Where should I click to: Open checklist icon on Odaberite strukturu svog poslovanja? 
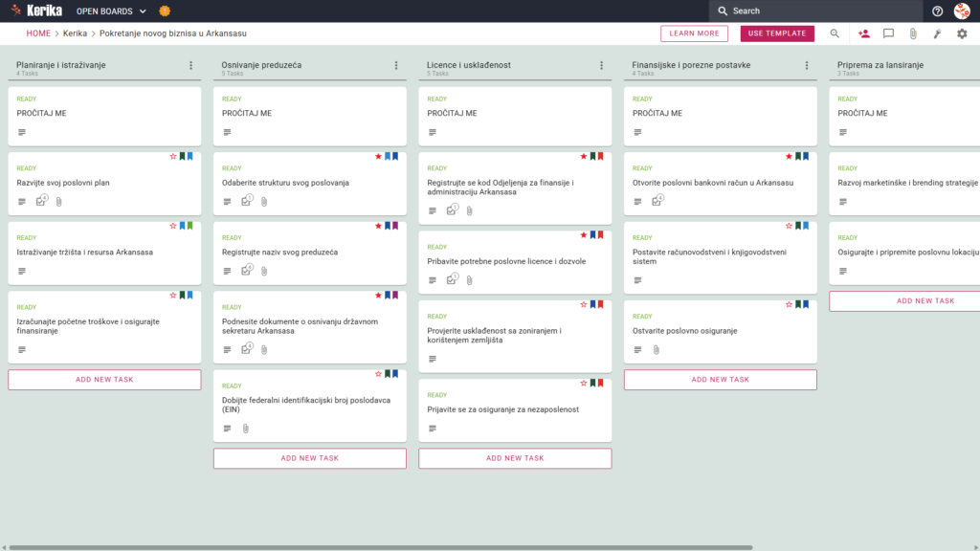pos(247,201)
